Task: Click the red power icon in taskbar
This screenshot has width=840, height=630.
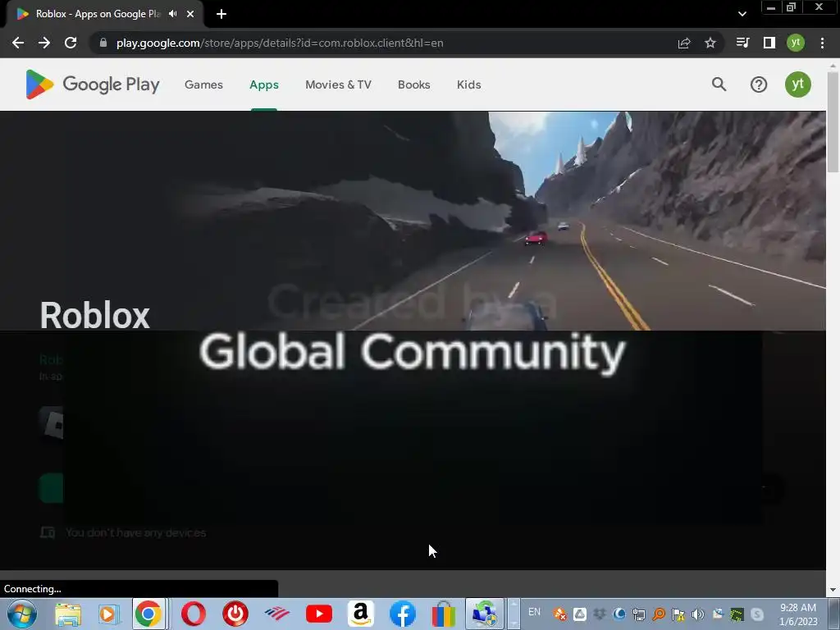Action: coord(235,614)
